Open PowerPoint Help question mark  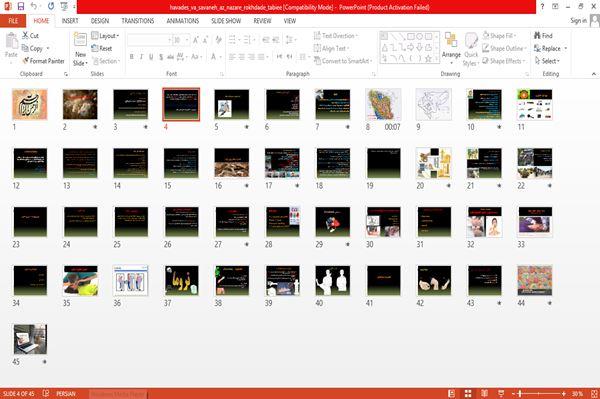pyautogui.click(x=542, y=7)
